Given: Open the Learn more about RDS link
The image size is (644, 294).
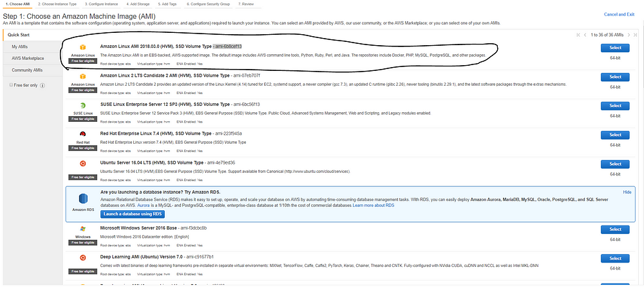Looking at the screenshot, I should pyautogui.click(x=374, y=205).
